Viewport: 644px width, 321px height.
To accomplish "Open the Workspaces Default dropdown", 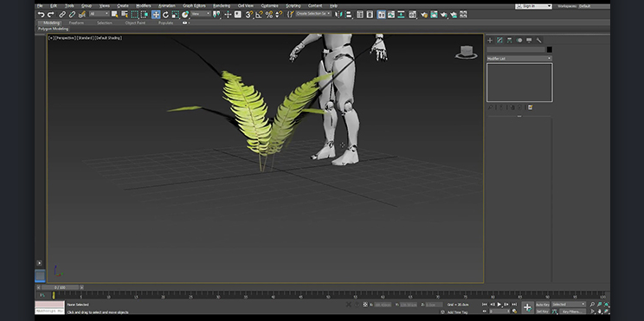I will coord(594,6).
